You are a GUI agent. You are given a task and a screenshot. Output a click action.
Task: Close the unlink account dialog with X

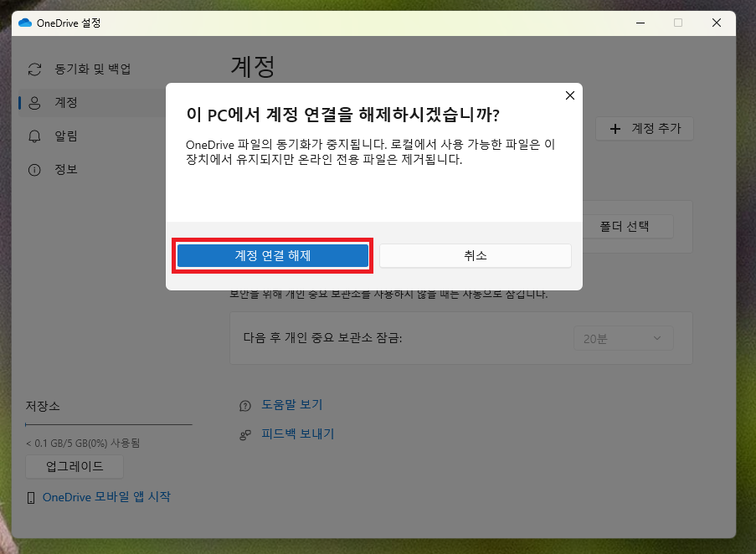coord(570,95)
